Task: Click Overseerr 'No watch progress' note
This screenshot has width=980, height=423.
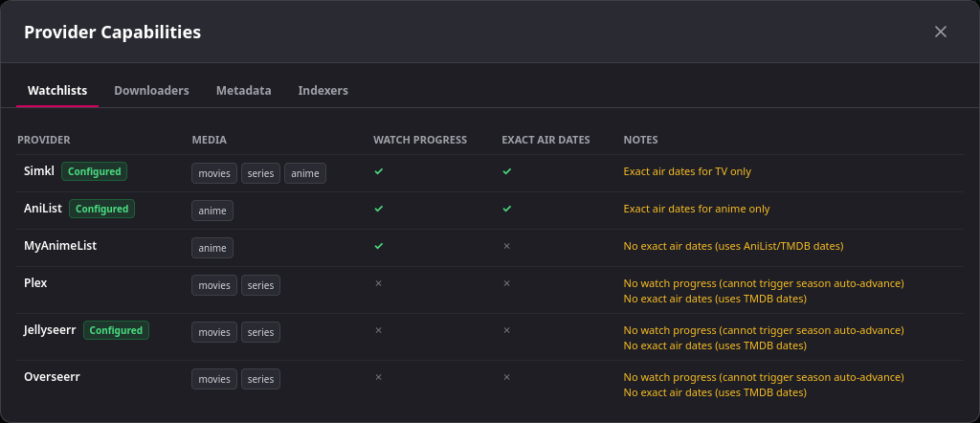Action: coord(764,377)
